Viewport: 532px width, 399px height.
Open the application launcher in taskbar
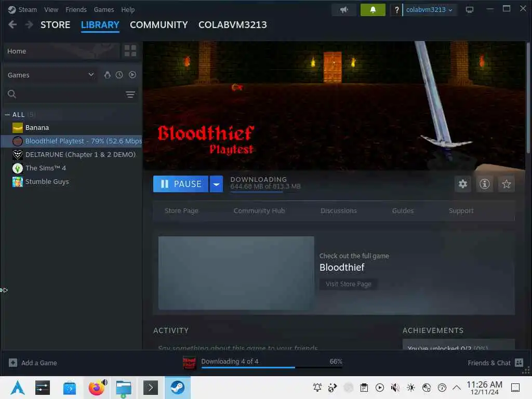18,388
